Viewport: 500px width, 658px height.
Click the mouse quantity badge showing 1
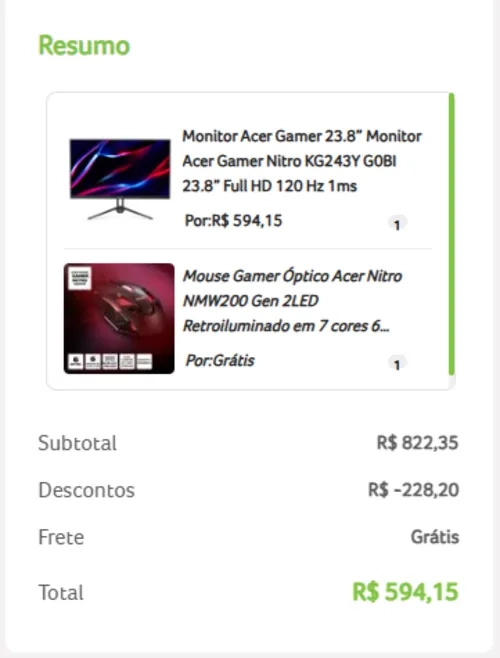click(x=397, y=365)
